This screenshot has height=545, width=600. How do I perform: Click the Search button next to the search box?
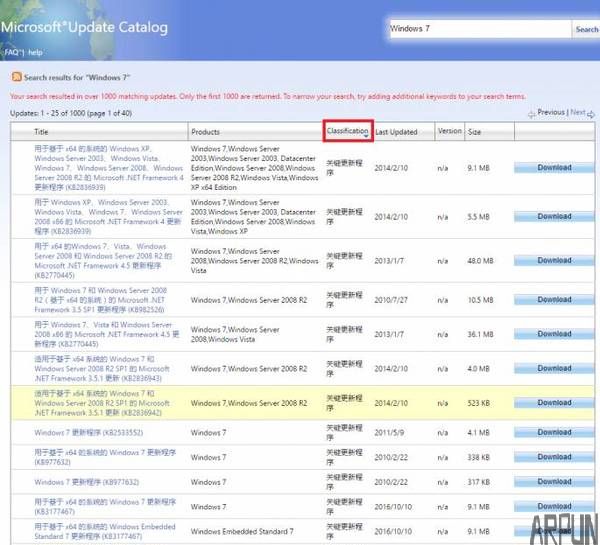[586, 29]
